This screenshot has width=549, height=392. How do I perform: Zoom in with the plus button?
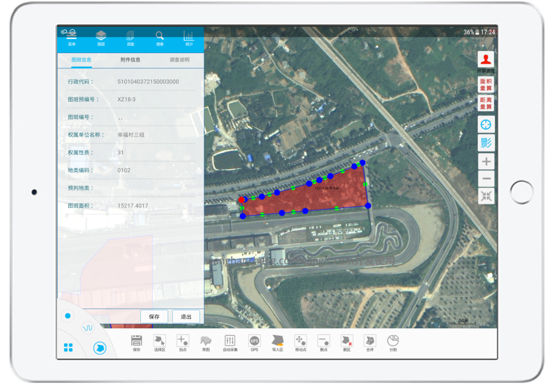486,162
